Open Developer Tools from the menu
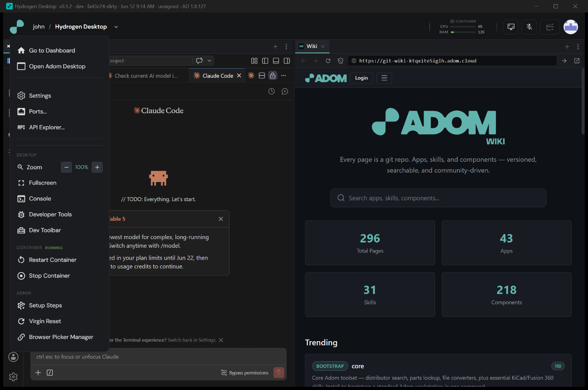This screenshot has width=588, height=390. (60, 214)
